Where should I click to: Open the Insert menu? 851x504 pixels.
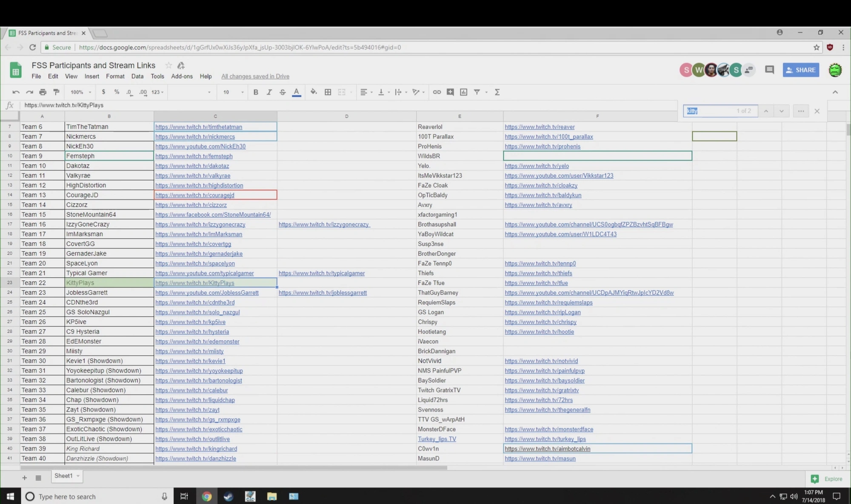pos(91,76)
